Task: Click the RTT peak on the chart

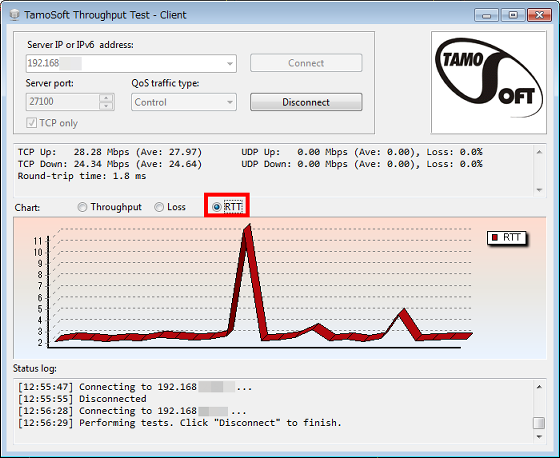Action: [247, 228]
